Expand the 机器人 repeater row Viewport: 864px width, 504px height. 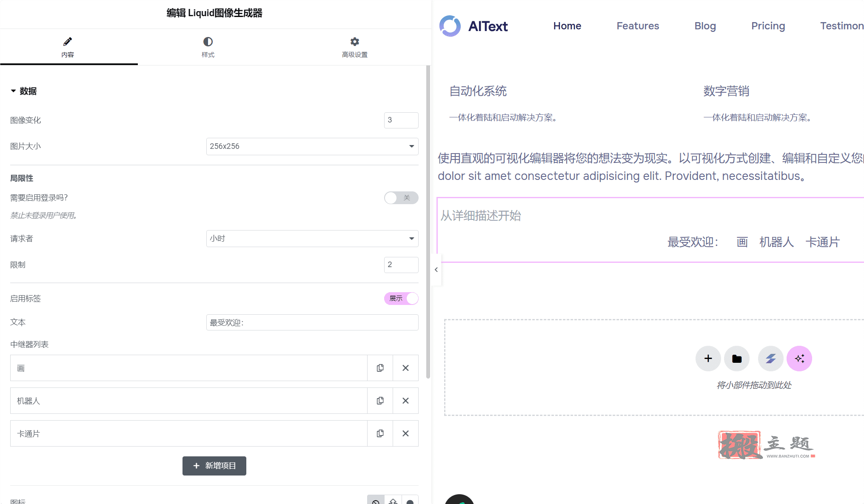(188, 401)
